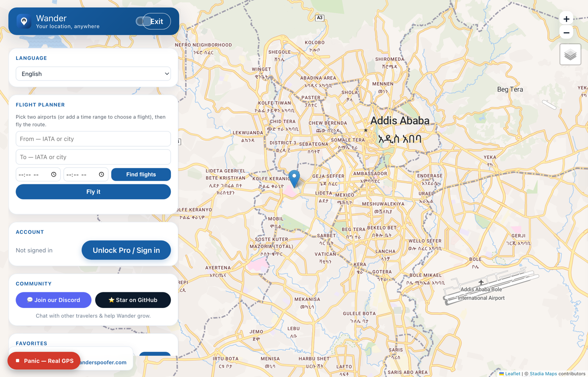
Task: Focus the To airport input field
Action: 93,157
